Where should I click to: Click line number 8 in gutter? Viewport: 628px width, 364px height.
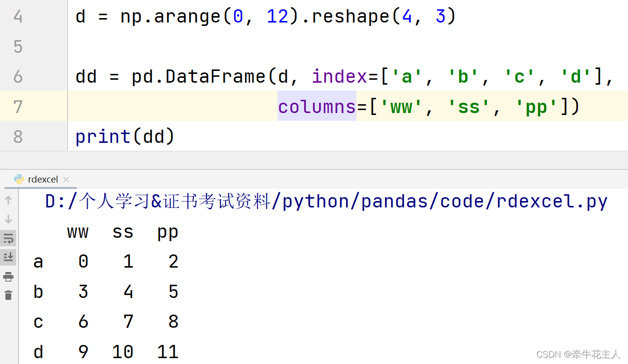pyautogui.click(x=18, y=136)
